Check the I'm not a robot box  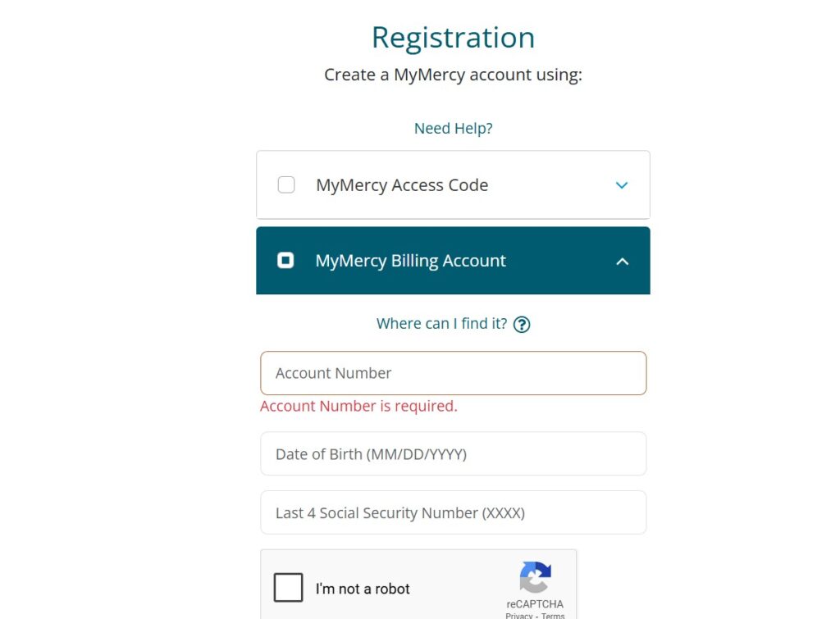pyautogui.click(x=289, y=588)
